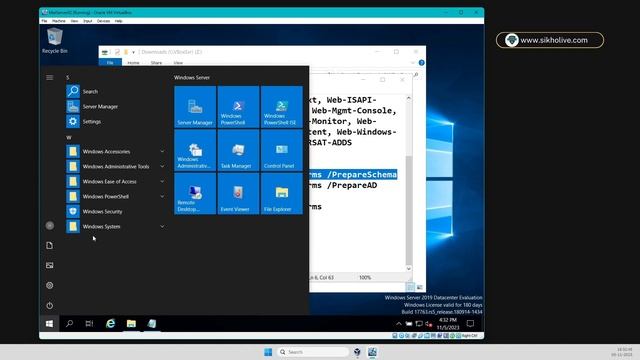
Task: Open VirtualBox Machine menu
Action: (58, 21)
